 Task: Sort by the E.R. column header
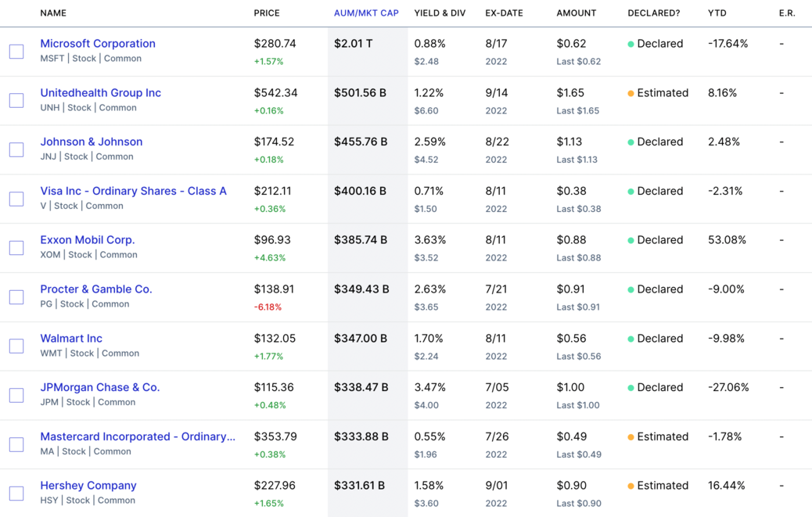(787, 13)
